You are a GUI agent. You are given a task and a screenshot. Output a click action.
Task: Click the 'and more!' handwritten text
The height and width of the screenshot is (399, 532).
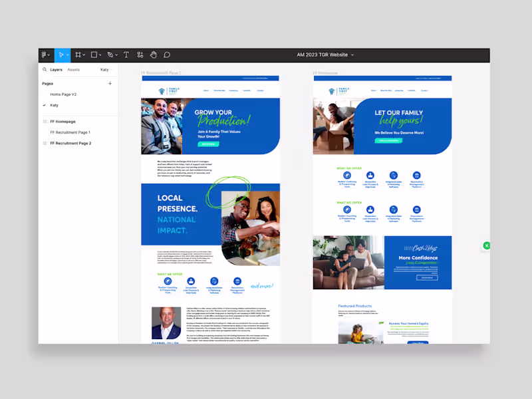[262, 286]
